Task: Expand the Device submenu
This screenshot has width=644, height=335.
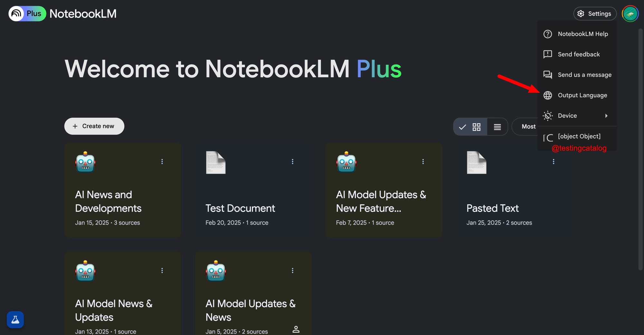Action: pyautogui.click(x=577, y=116)
